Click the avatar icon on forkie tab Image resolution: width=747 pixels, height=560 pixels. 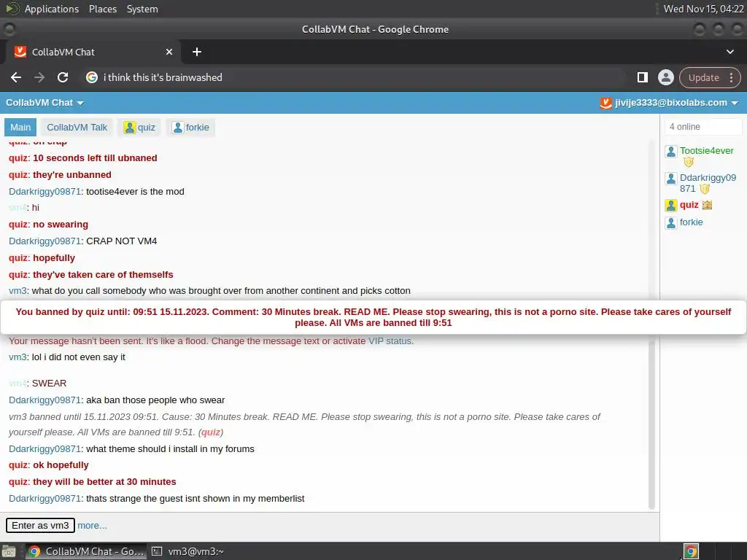tap(178, 128)
